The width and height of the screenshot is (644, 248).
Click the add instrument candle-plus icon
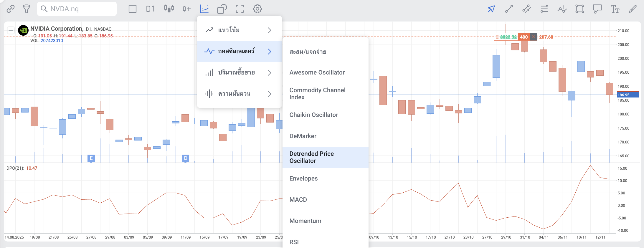click(187, 9)
